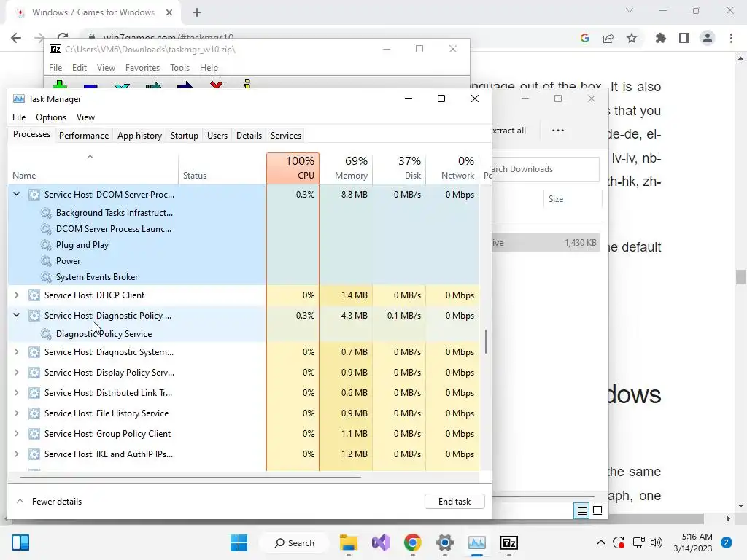Sort by Disk column header
Screen dimensions: 747x560
pos(400,168)
